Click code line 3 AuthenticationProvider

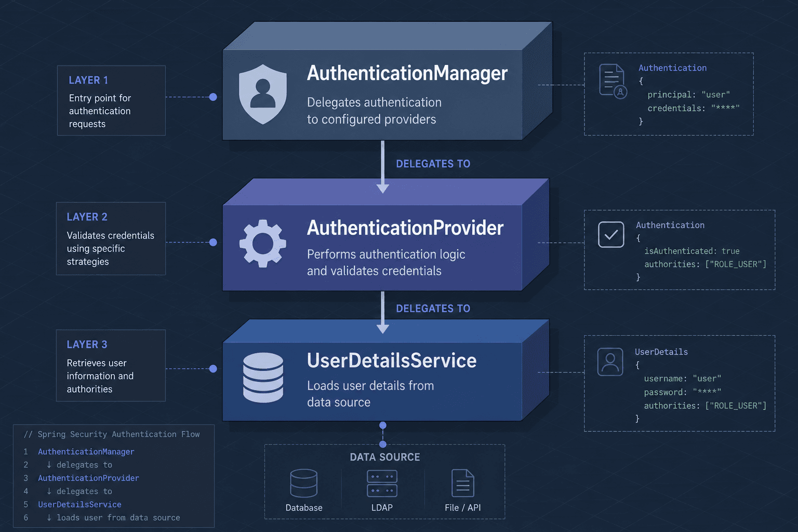88,478
